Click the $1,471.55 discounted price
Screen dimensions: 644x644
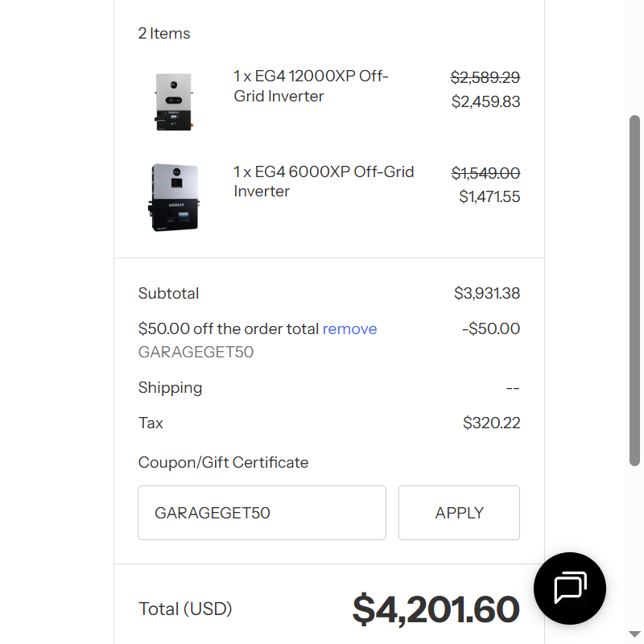tap(489, 196)
